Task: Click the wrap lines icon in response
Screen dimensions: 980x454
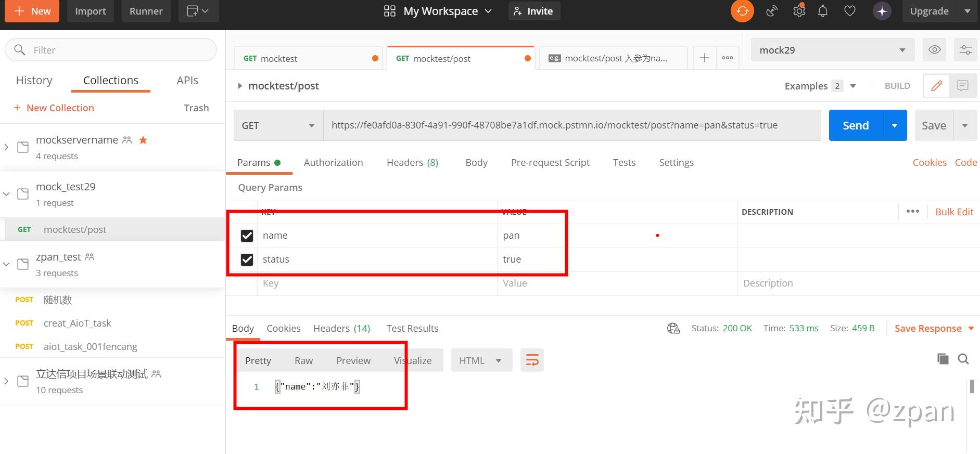Action: click(532, 360)
